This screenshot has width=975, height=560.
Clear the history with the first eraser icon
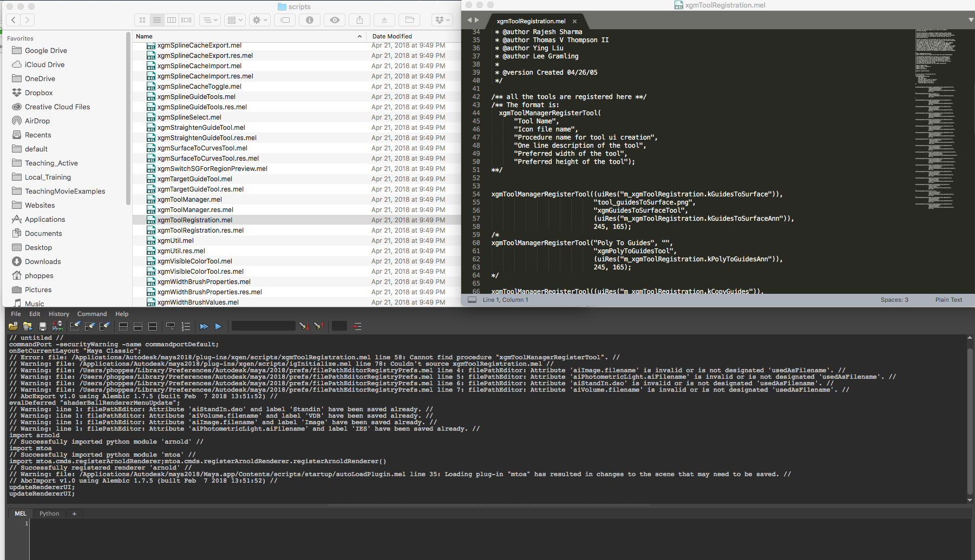75,326
